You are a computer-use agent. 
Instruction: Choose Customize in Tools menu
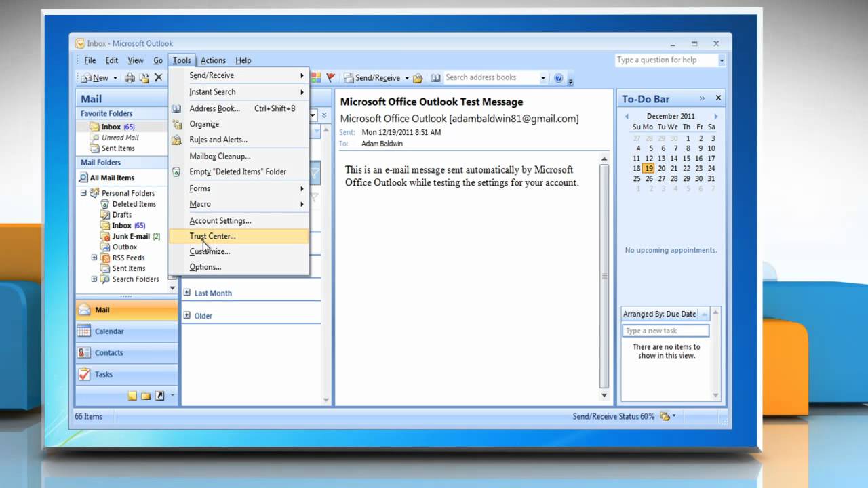239,251
